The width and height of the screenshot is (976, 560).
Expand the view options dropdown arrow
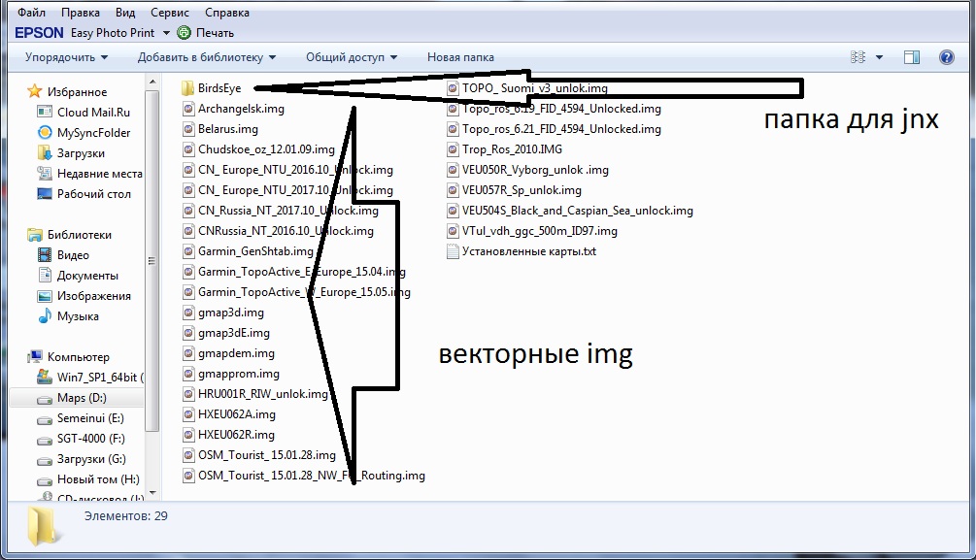click(878, 57)
